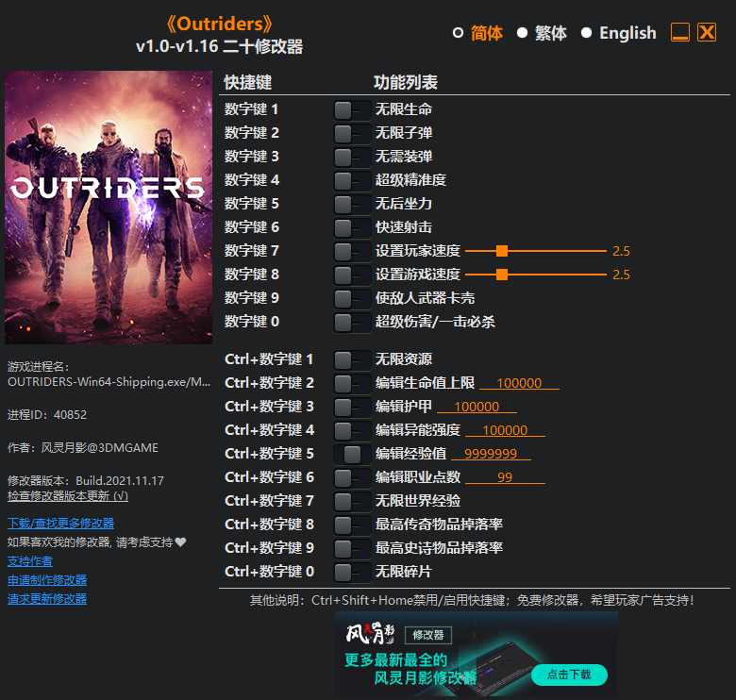
Task: Enable 超级精准度 toggle
Action: (352, 180)
